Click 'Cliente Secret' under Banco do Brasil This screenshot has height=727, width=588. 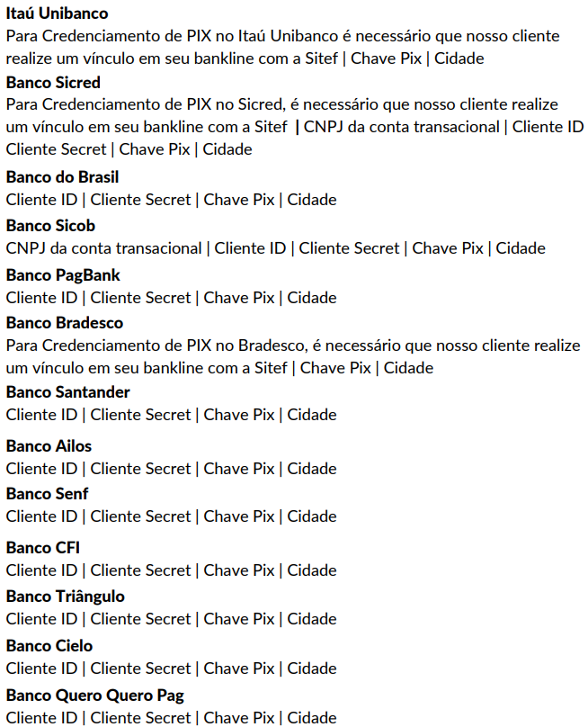pos(140,200)
